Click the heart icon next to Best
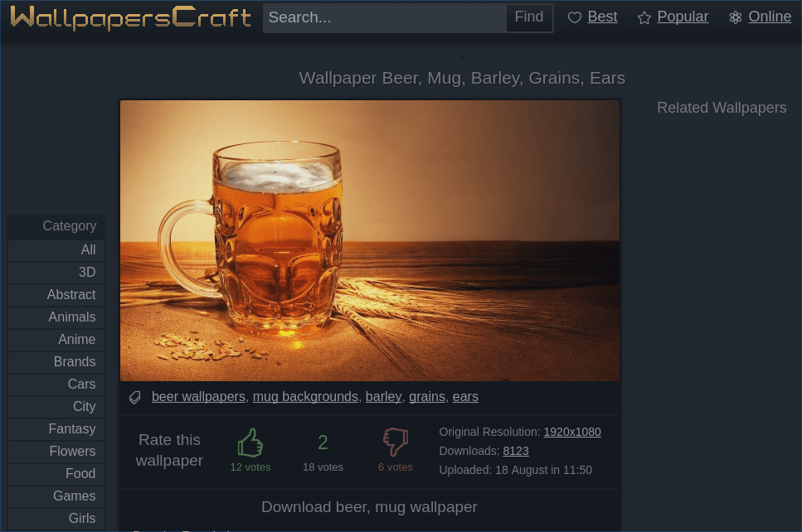Image resolution: width=802 pixels, height=532 pixels. (x=574, y=17)
